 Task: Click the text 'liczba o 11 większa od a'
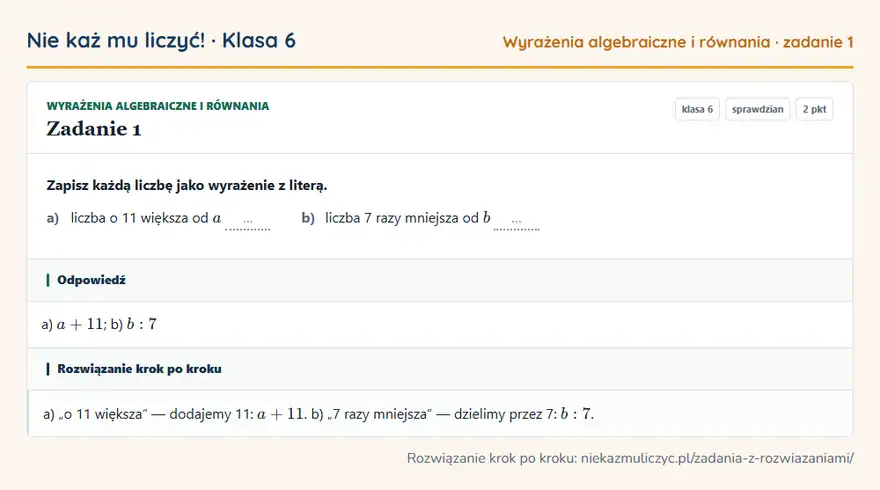pos(146,218)
